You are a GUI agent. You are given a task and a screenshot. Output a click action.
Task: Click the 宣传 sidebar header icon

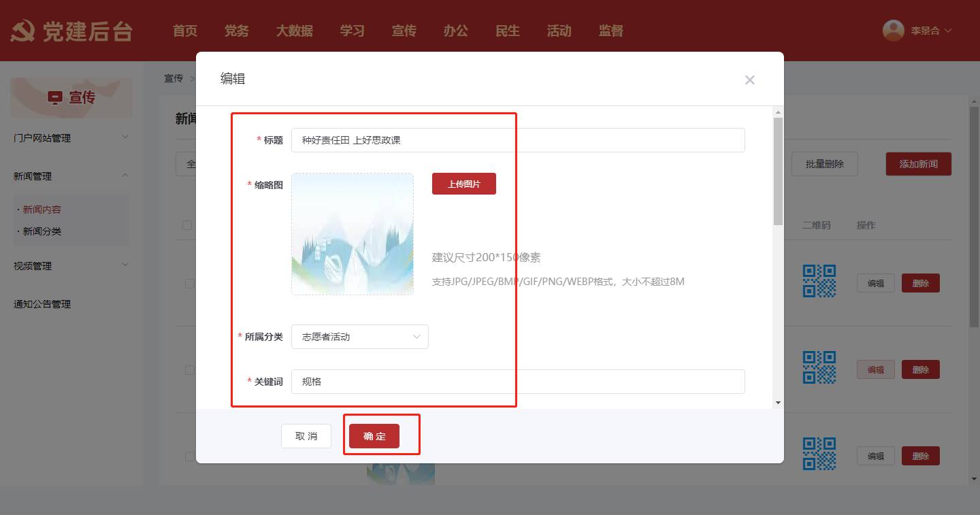tap(54, 98)
